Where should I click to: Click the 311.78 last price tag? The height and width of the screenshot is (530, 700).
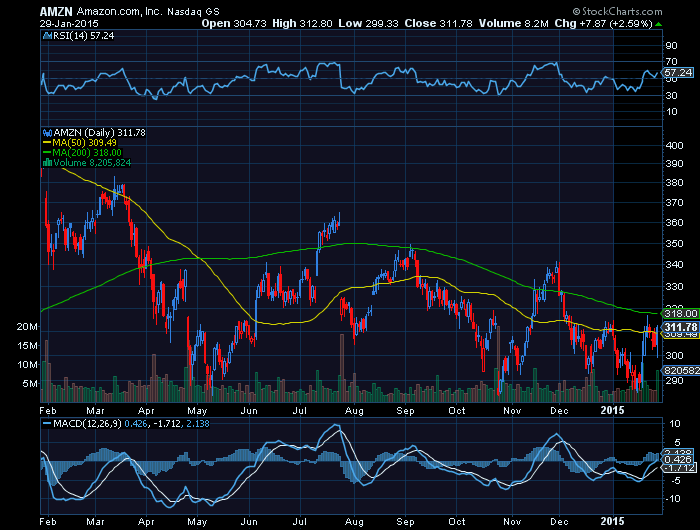click(x=680, y=327)
